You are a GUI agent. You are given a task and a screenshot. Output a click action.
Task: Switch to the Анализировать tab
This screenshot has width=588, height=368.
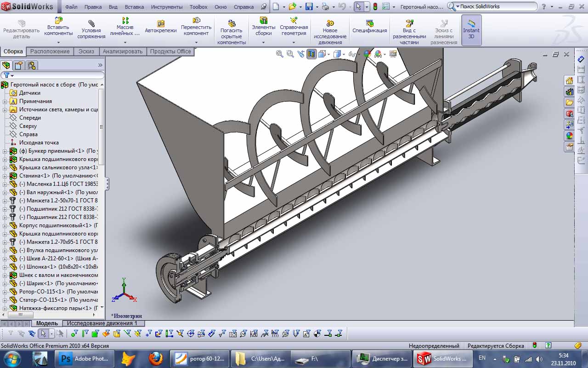pos(123,52)
